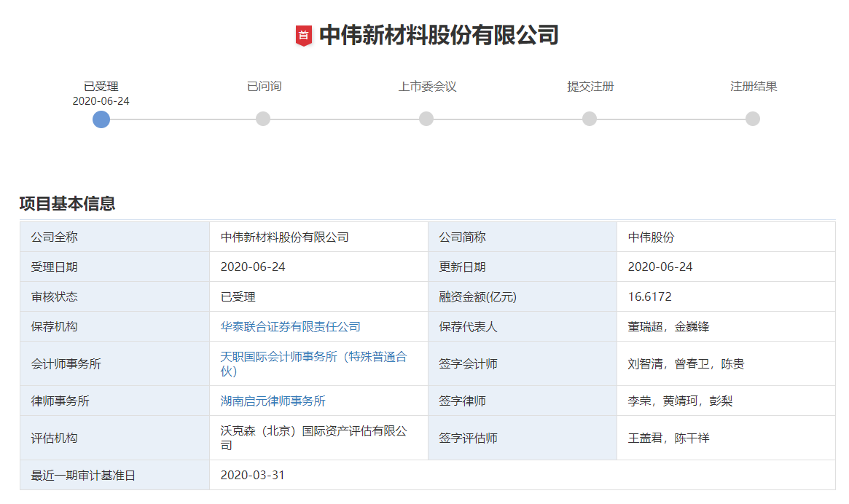Click the 中伟新材料股份有限公司 page title
Image resolution: width=849 pixels, height=504 pixels.
pyautogui.click(x=439, y=35)
